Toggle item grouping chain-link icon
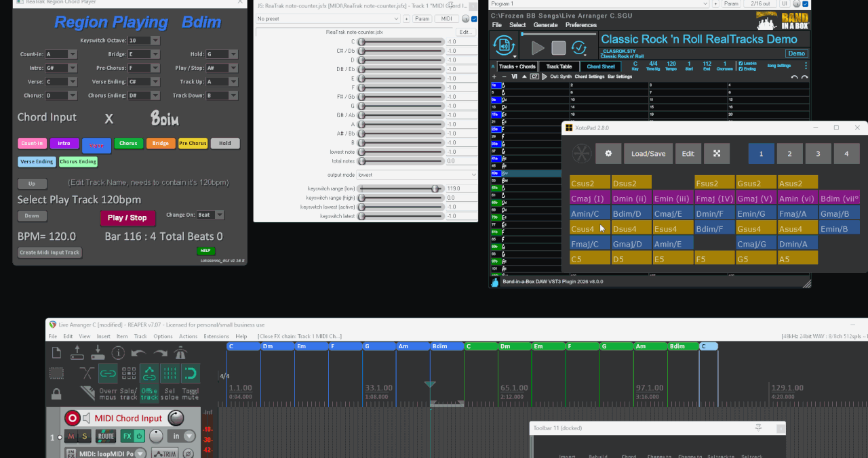The width and height of the screenshot is (868, 458). click(108, 373)
